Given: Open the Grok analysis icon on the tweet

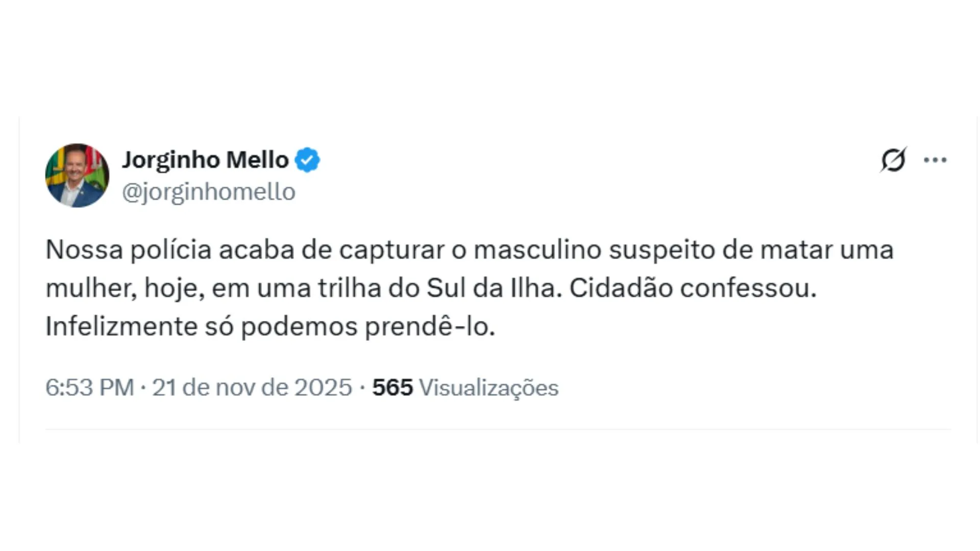Looking at the screenshot, I should click(x=895, y=159).
